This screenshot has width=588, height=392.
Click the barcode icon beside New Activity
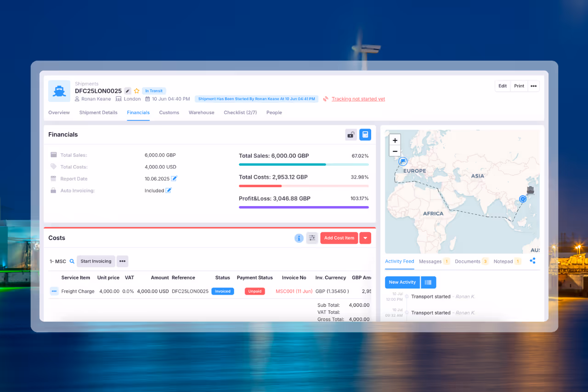pyautogui.click(x=428, y=282)
